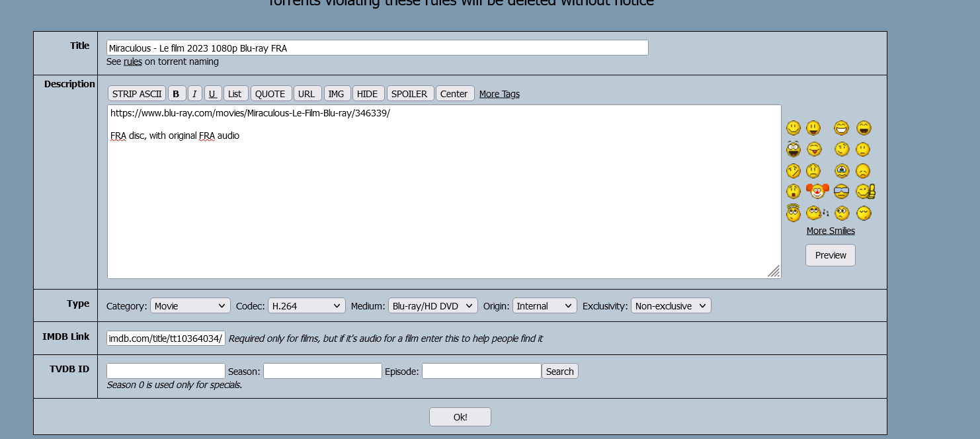This screenshot has height=439, width=980.
Task: Insert the crying smiley
Action: pos(842,171)
